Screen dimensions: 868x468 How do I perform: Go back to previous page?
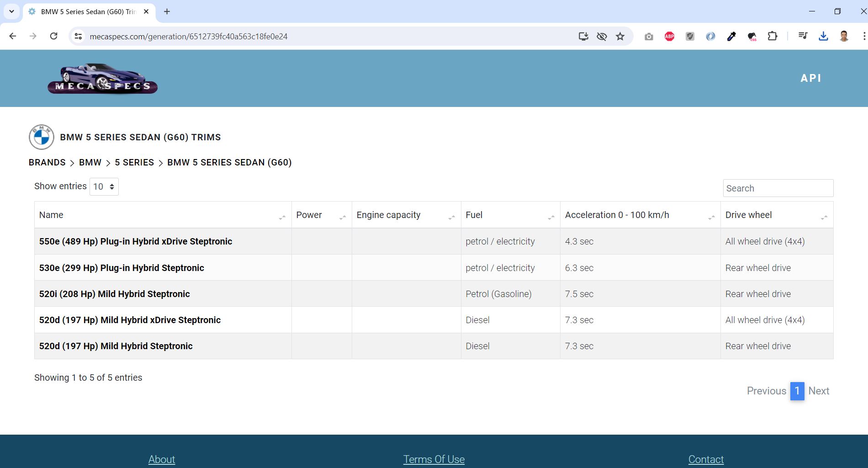coord(13,36)
